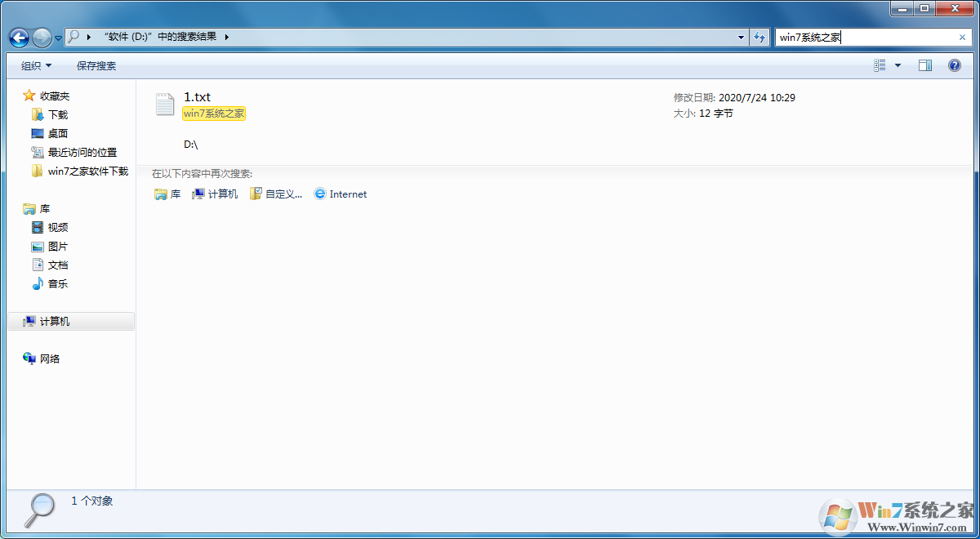Open the Help question mark icon
This screenshot has width=980, height=539.
pos(955,65)
